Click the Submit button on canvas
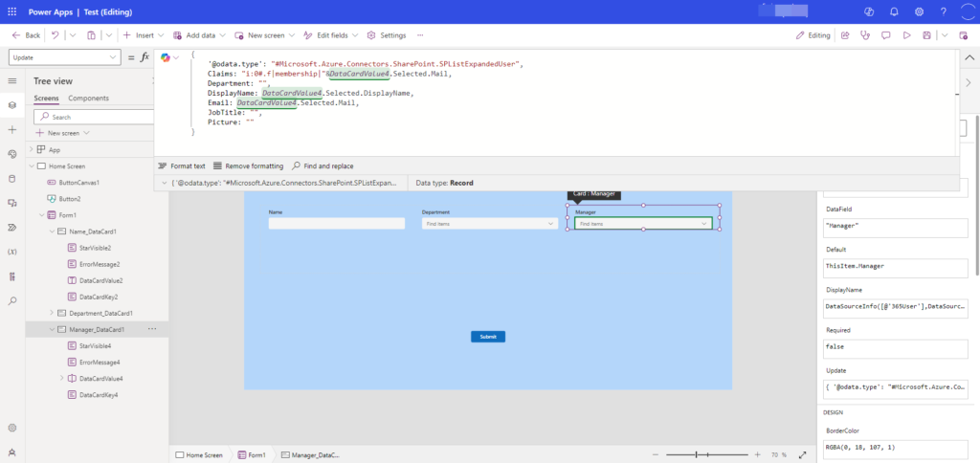This screenshot has width=980, height=463. coord(487,337)
